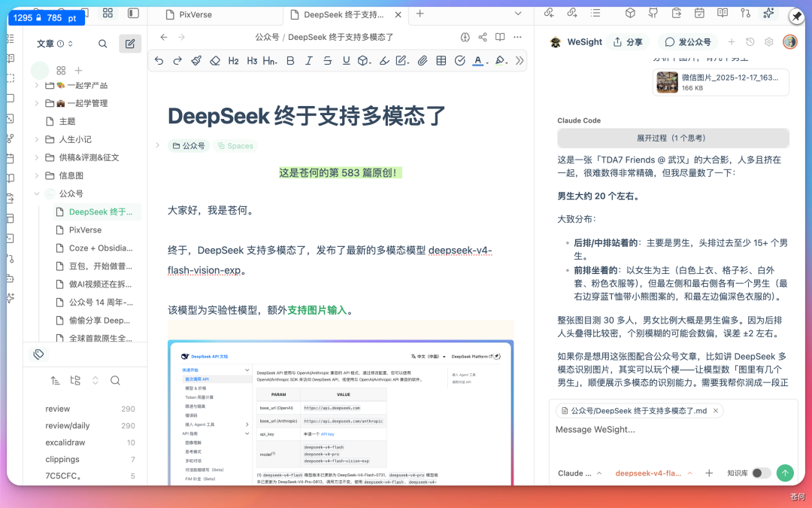Click the task checkmark circle icon
Image resolution: width=812 pixels, height=508 pixels.
(460, 61)
